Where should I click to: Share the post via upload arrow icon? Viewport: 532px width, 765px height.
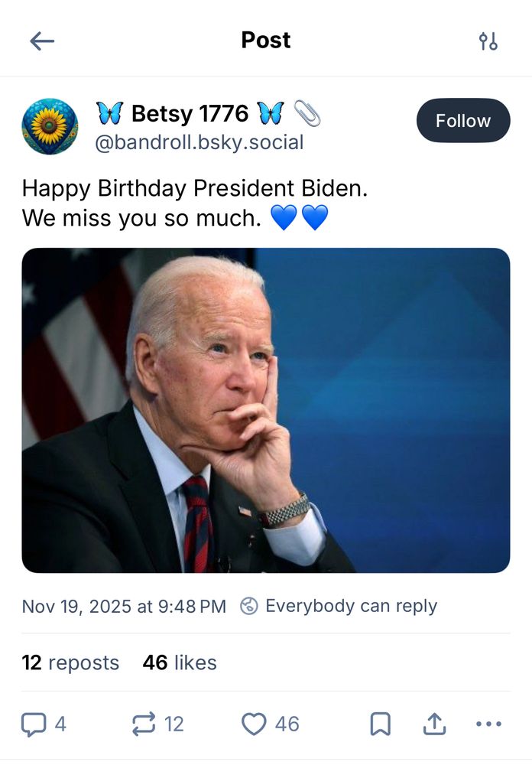(433, 724)
